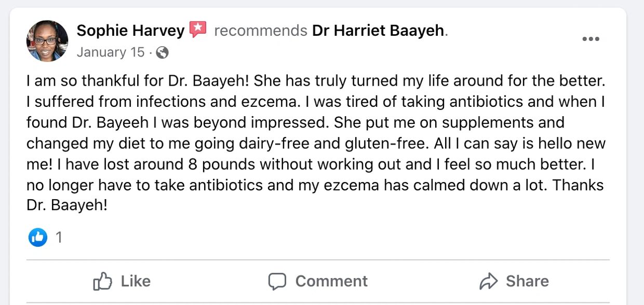
Task: Visit the Dr Harriet Baayeh page link
Action: point(378,31)
